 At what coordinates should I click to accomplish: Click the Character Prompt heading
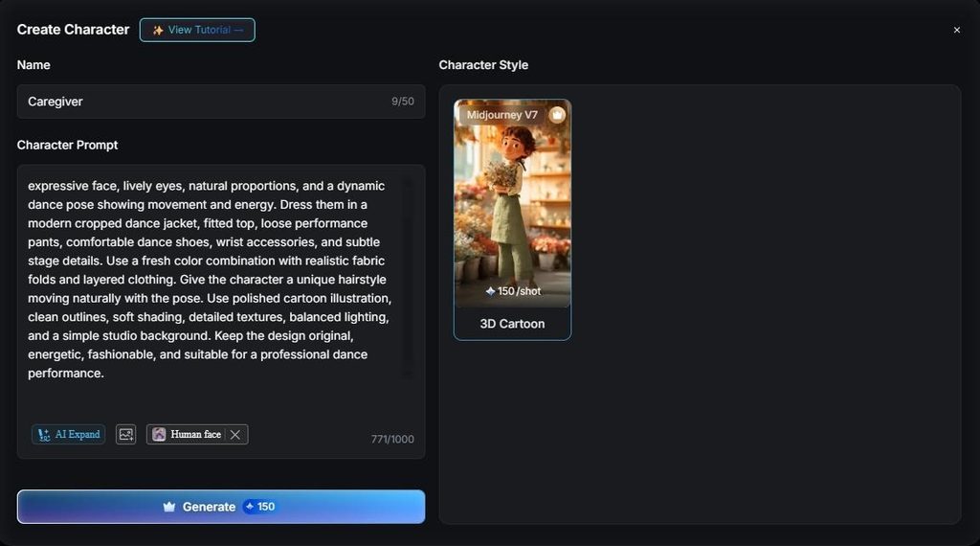tap(68, 145)
